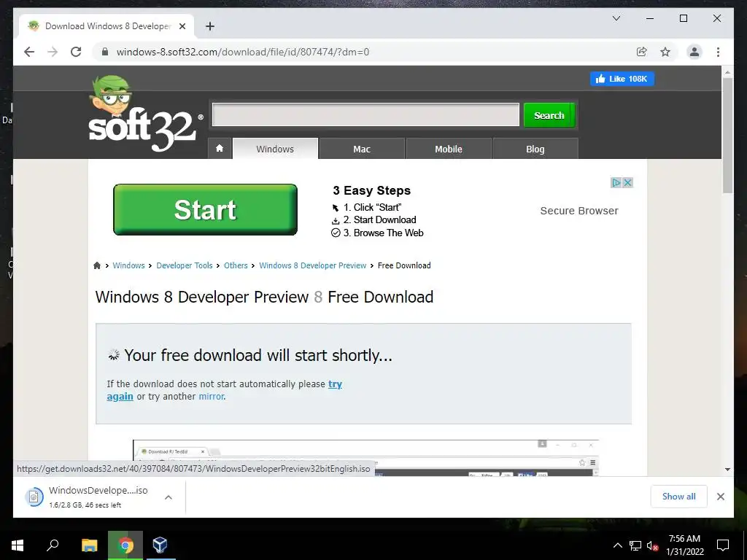Open the Chrome three-dot menu

(x=718, y=52)
